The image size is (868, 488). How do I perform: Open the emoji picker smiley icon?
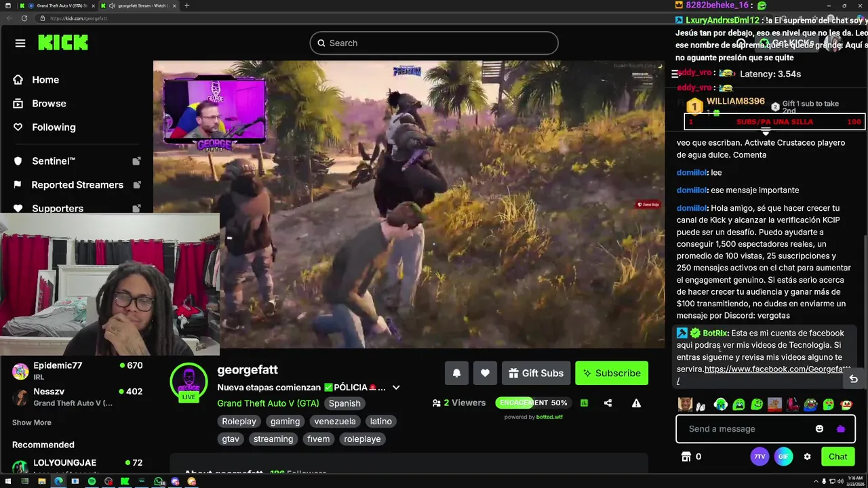[x=819, y=428]
